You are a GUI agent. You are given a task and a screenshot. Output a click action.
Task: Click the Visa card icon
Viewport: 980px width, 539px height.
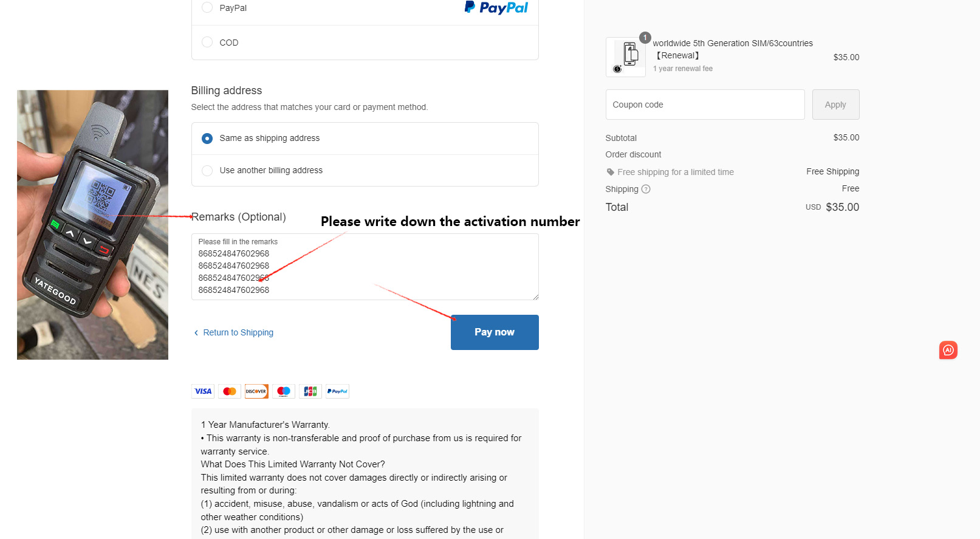[x=203, y=391]
